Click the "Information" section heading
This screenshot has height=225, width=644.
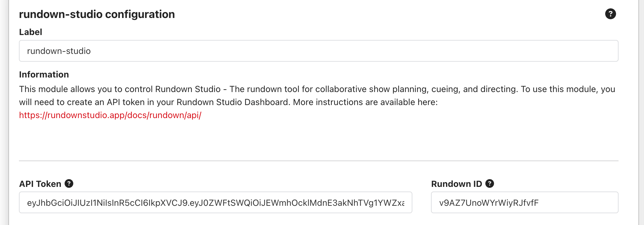(x=44, y=74)
